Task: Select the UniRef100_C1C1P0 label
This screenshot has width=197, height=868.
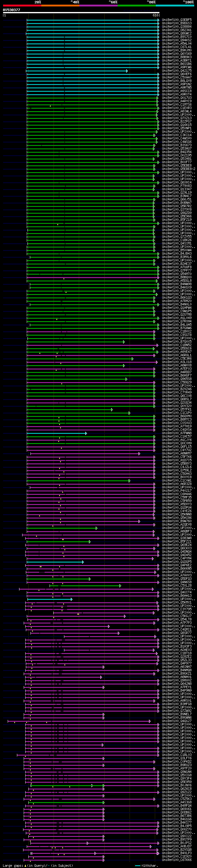Action: tap(177, 413)
